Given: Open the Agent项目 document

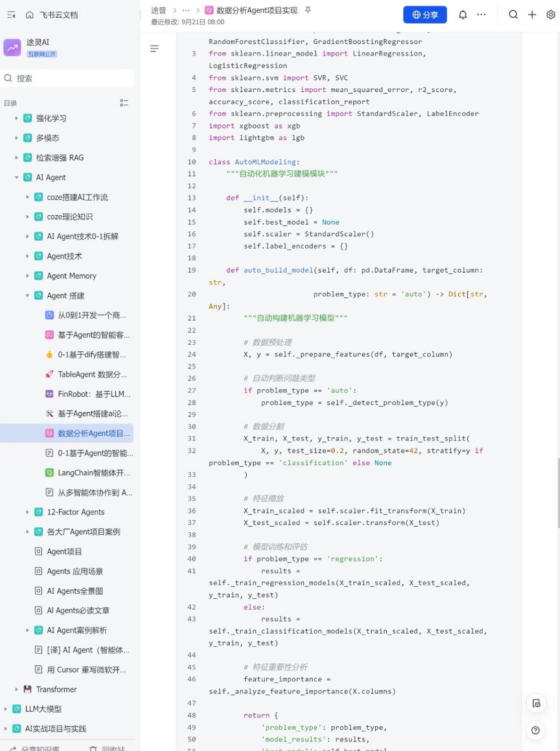Looking at the screenshot, I should pos(64,551).
